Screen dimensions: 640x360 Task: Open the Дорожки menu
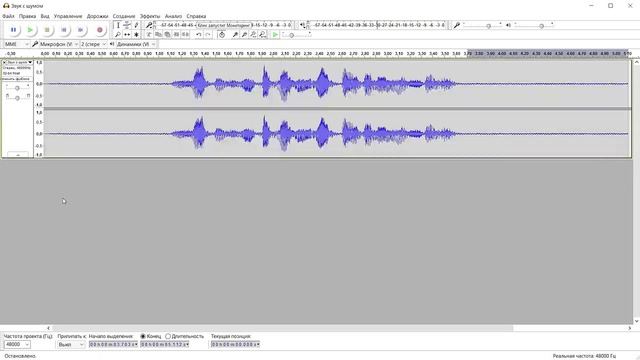point(97,16)
